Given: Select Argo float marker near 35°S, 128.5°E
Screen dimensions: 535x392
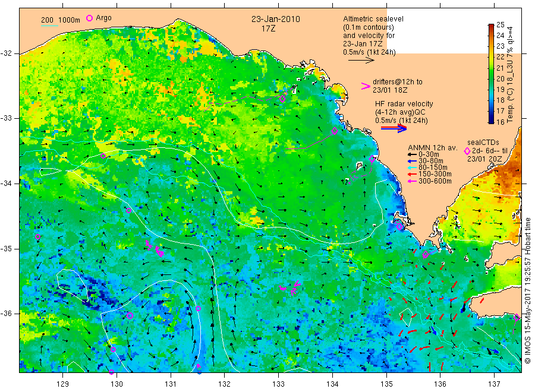Looking at the screenshot, I should [38, 237].
